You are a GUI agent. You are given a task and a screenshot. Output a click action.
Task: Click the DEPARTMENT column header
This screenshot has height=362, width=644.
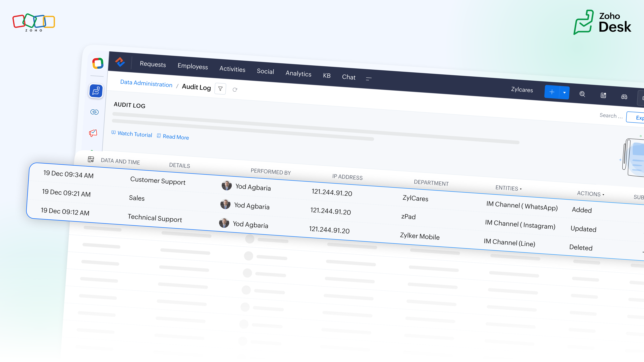coord(431,183)
